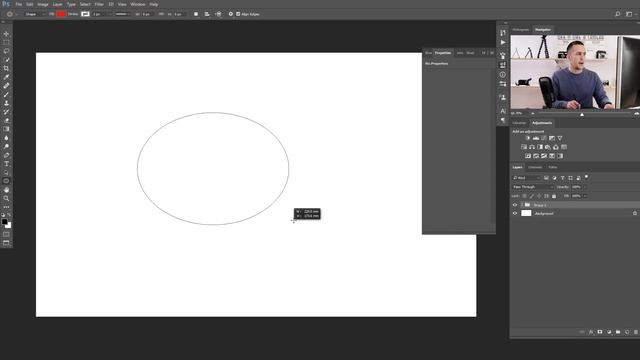
Task: Switch to the Channels tab
Action: pyautogui.click(x=535, y=167)
